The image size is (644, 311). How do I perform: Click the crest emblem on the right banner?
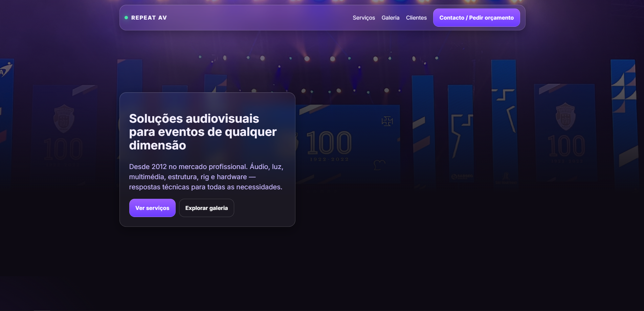click(565, 117)
